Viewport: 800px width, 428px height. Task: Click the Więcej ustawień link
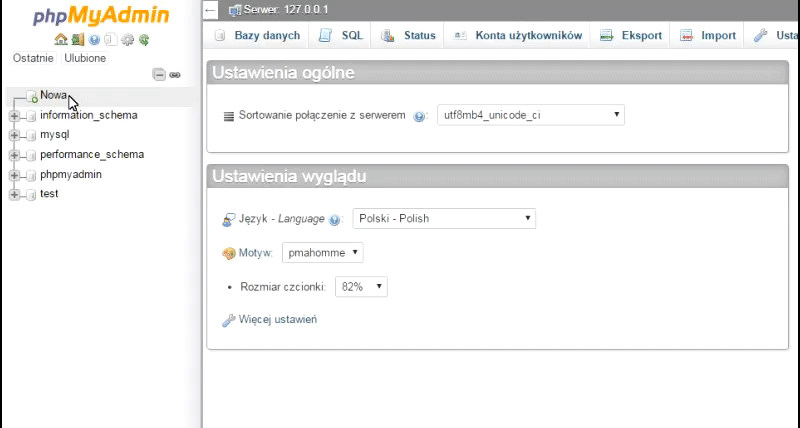278,319
